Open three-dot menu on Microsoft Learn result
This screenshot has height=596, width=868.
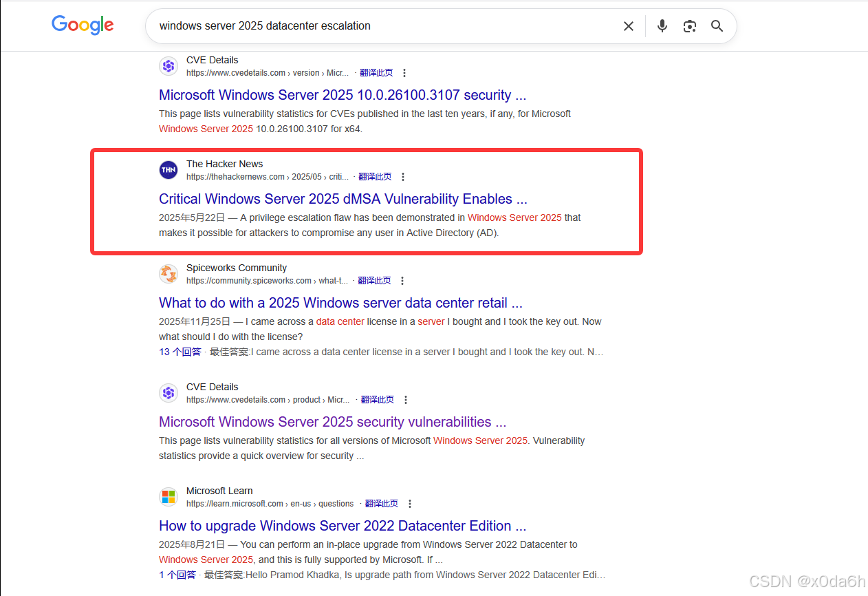(410, 504)
